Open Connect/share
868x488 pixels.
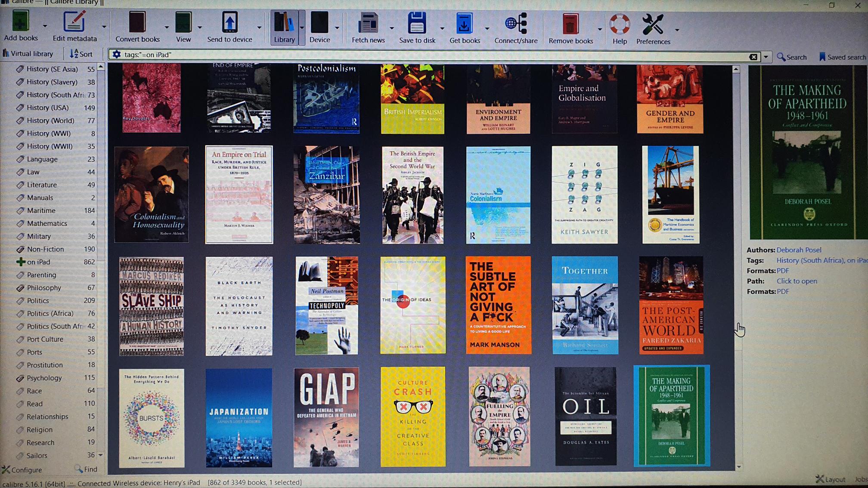[515, 24]
